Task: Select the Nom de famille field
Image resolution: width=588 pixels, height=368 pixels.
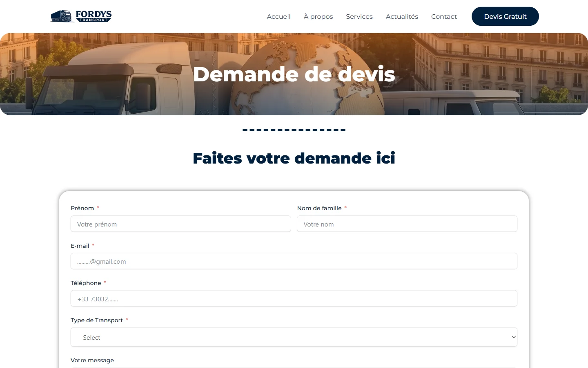Action: click(407, 224)
